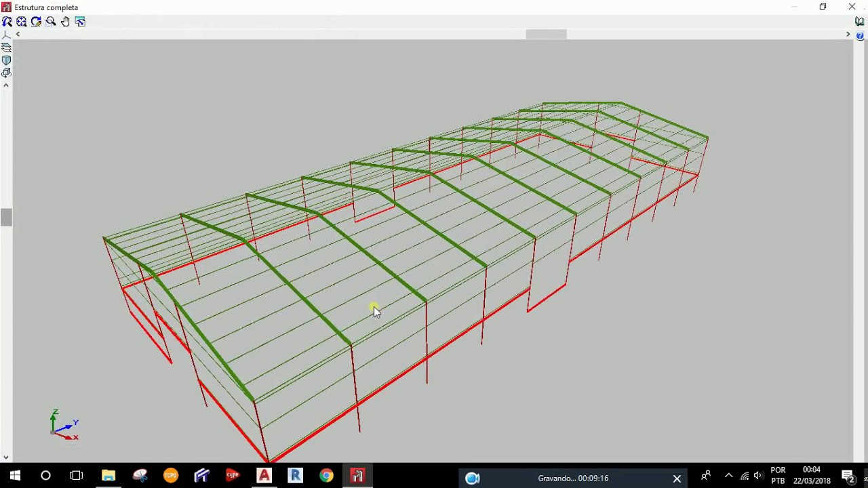The image size is (868, 488).
Task: Click the vertical scrollbar thumb at left
Action: coord(6,218)
